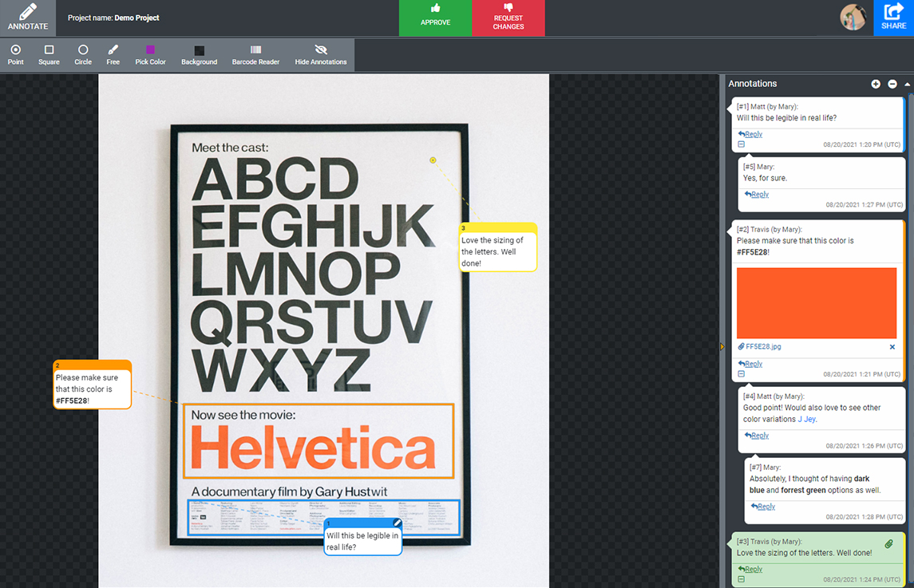Select the yellow point marker on poster
914x588 pixels.
[433, 160]
